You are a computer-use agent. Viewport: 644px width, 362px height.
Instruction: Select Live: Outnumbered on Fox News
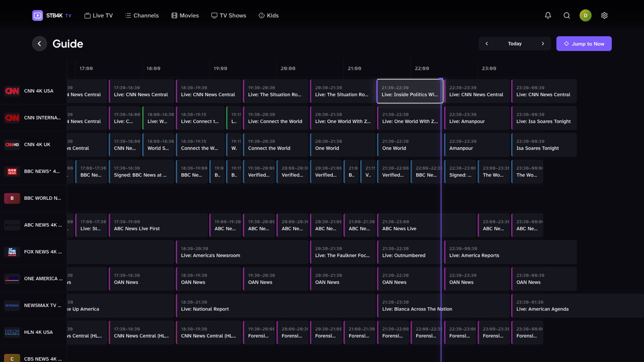410,252
